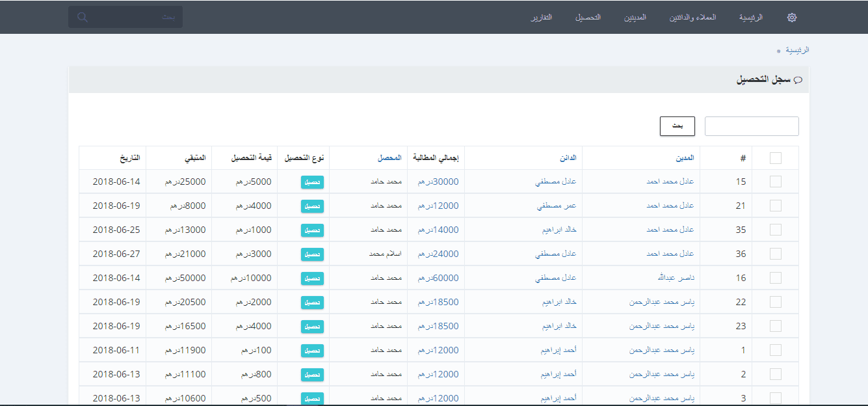Open the التقارير menu in navbar
This screenshot has width=868, height=406.
click(541, 18)
